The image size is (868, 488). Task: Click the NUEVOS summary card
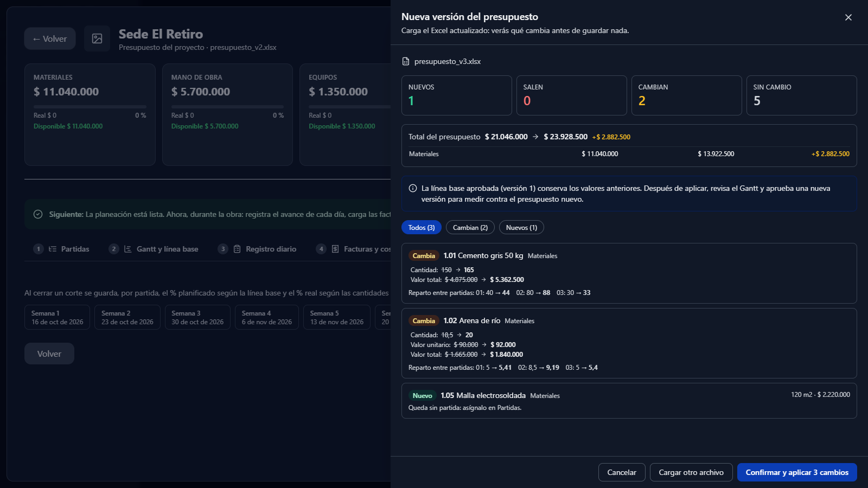457,95
